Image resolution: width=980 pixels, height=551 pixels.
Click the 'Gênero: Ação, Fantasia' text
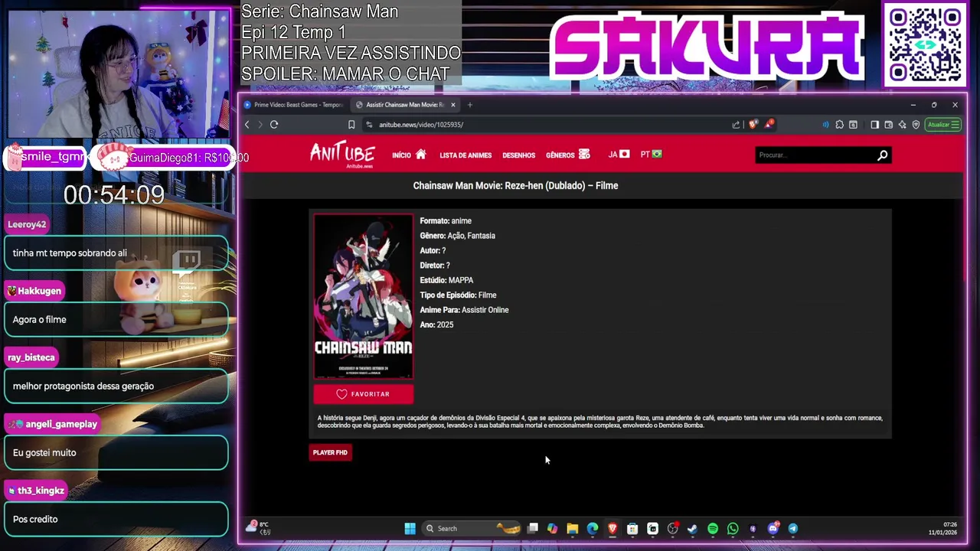(x=457, y=236)
